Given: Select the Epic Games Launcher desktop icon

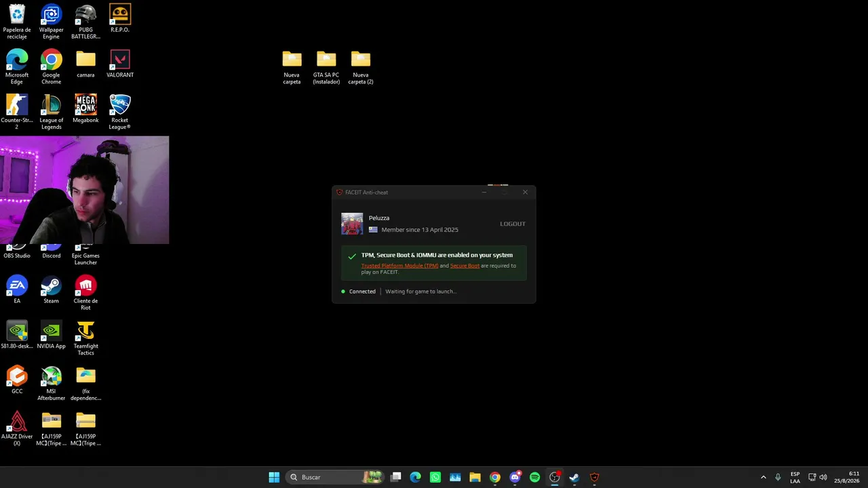Looking at the screenshot, I should (85, 255).
